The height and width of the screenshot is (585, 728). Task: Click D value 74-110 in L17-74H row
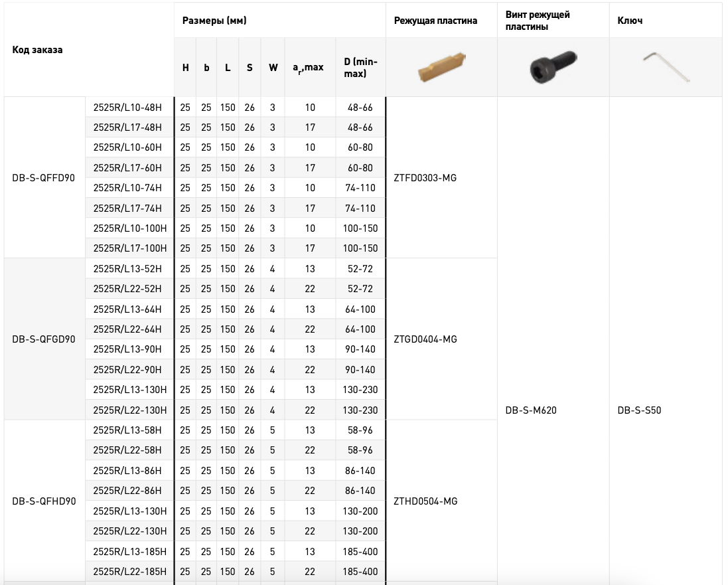click(x=360, y=208)
